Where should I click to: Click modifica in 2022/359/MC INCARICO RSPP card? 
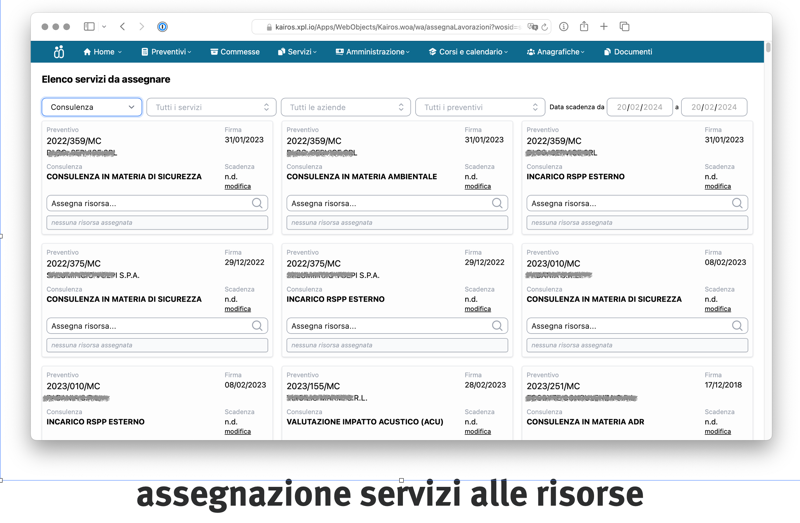point(718,186)
